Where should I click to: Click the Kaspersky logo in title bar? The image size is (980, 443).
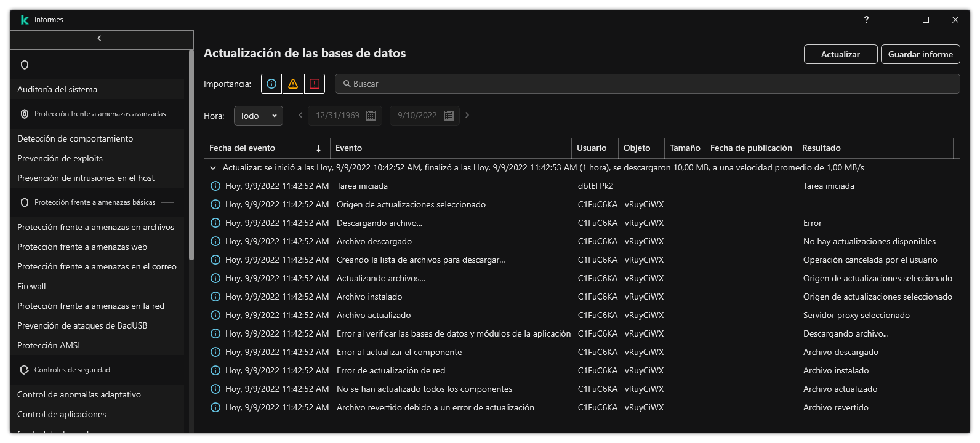coord(25,20)
